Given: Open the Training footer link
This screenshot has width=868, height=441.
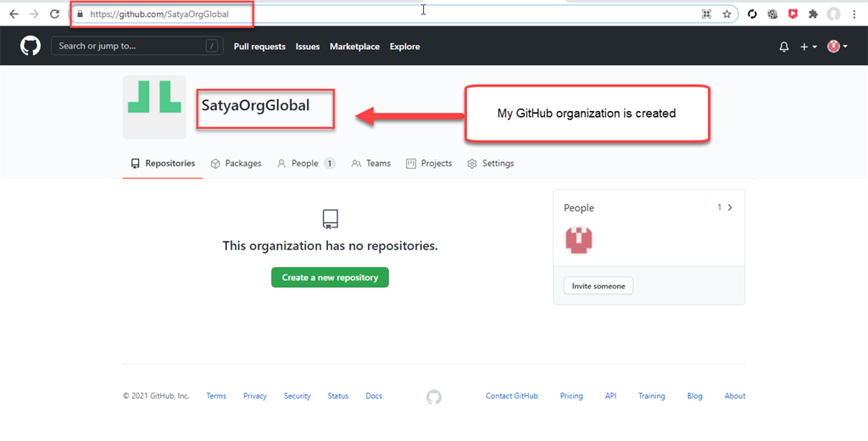Looking at the screenshot, I should pyautogui.click(x=652, y=395).
